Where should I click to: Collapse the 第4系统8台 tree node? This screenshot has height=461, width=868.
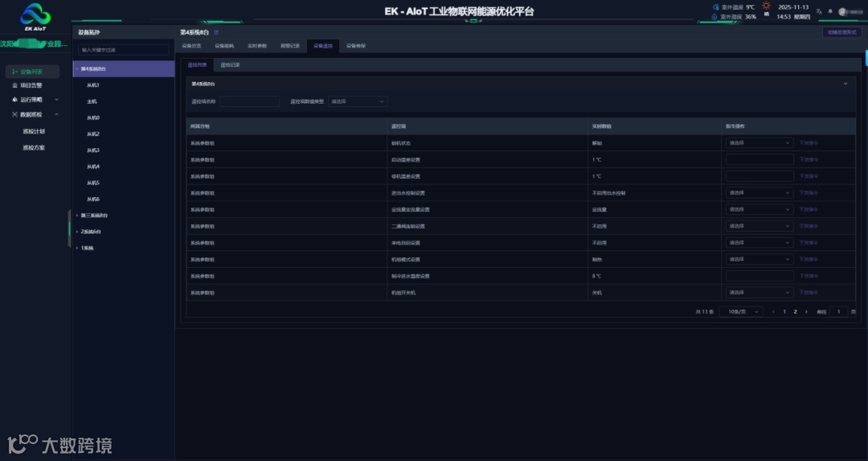(x=77, y=68)
